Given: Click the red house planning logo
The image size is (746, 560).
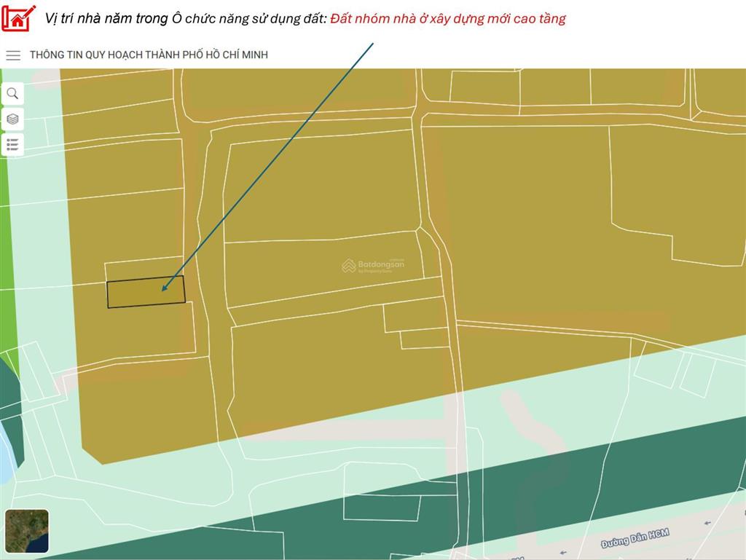Looking at the screenshot, I should (x=18, y=17).
